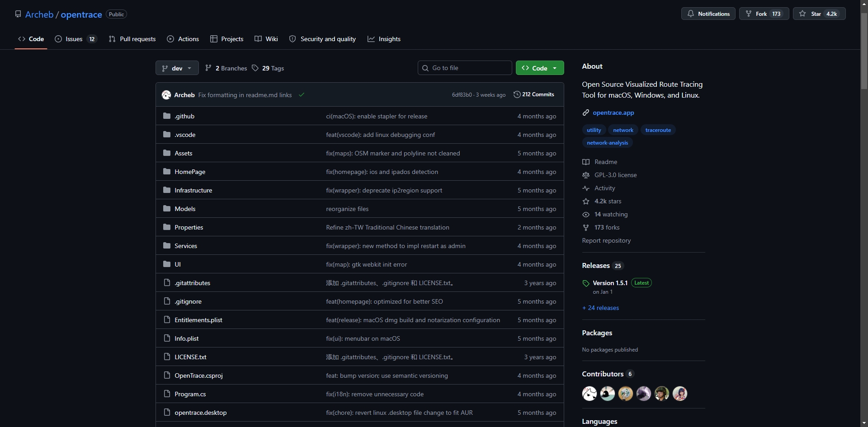Click the OpenTrace.csproj file icon

tap(167, 375)
